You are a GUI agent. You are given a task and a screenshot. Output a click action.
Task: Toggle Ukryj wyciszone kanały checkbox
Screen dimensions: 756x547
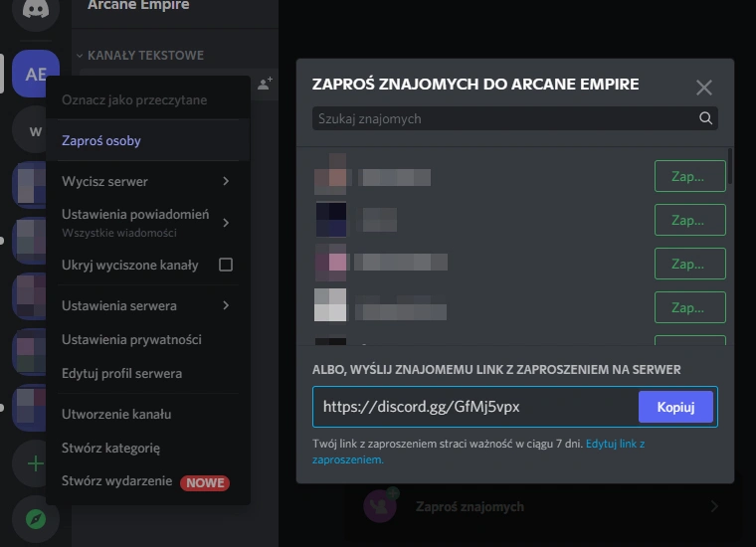pyautogui.click(x=226, y=265)
